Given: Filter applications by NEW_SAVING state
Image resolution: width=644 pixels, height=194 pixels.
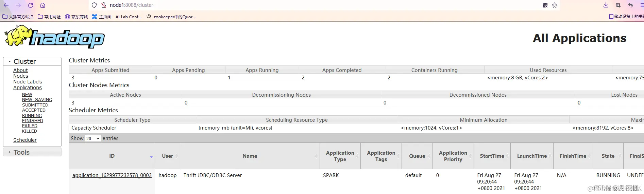Looking at the screenshot, I should tap(37, 100).
